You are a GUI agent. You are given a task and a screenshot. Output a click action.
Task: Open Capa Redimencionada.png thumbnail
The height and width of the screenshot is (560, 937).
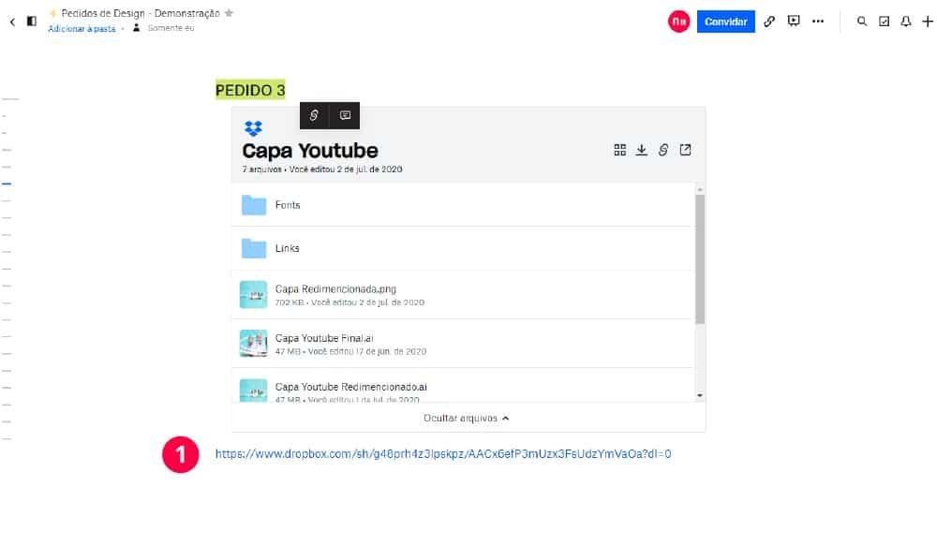tap(253, 294)
